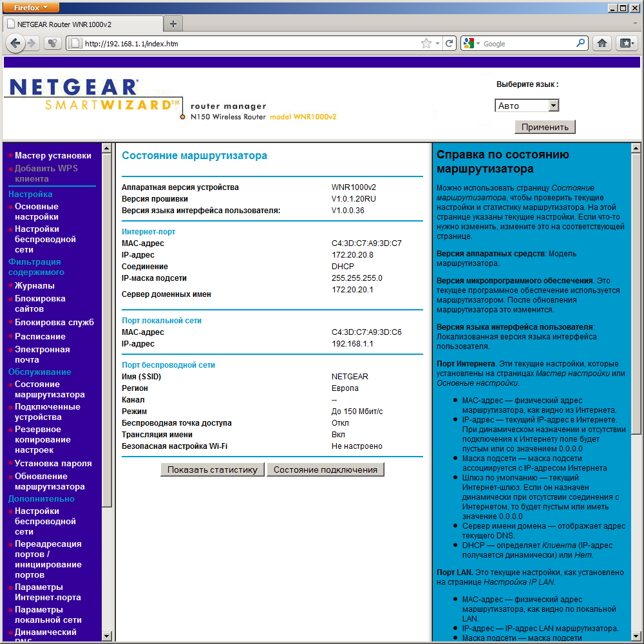Click the Применить button

pos(545,127)
